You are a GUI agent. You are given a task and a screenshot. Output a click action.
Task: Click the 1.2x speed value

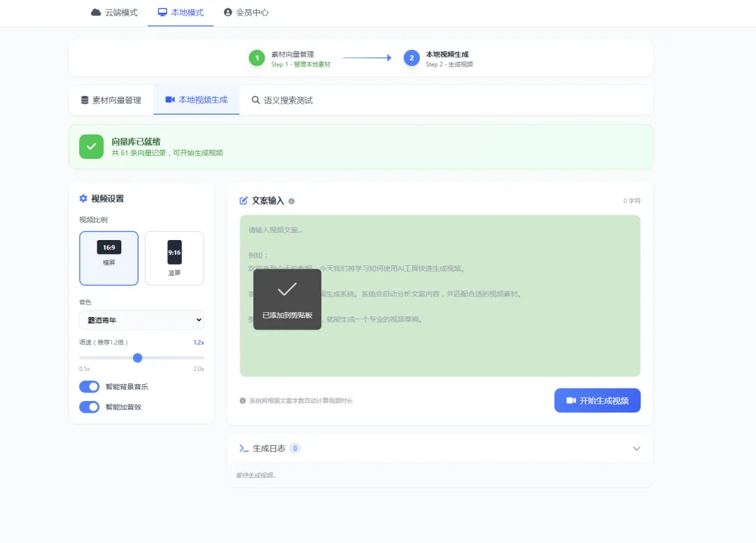[199, 343]
